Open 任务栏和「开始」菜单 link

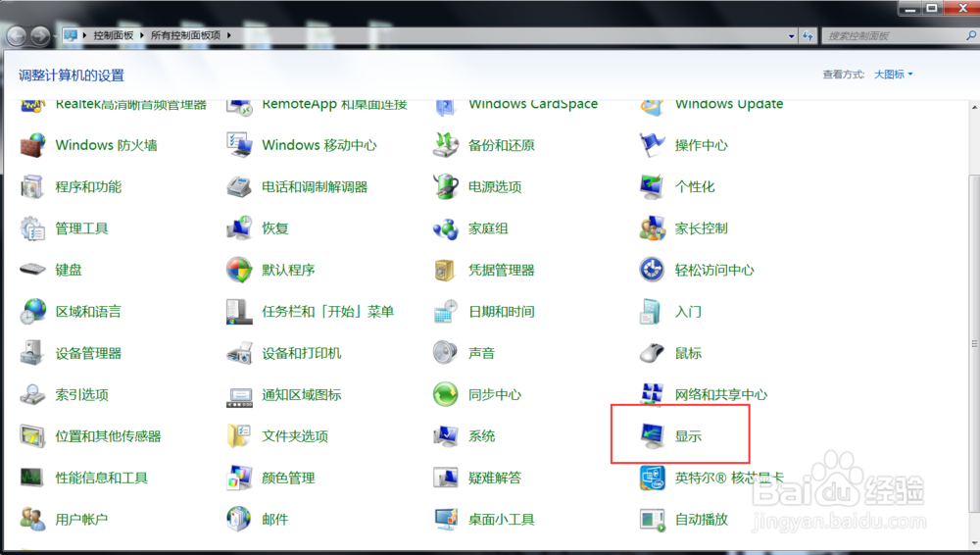[328, 312]
